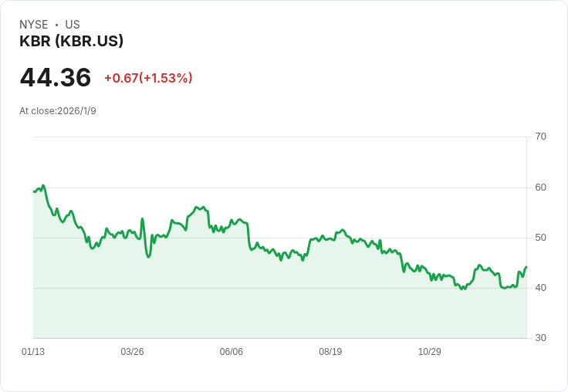Screen dimensions: 568x392
Task: Select the 03/26 date on the time axis
Action: coord(132,352)
